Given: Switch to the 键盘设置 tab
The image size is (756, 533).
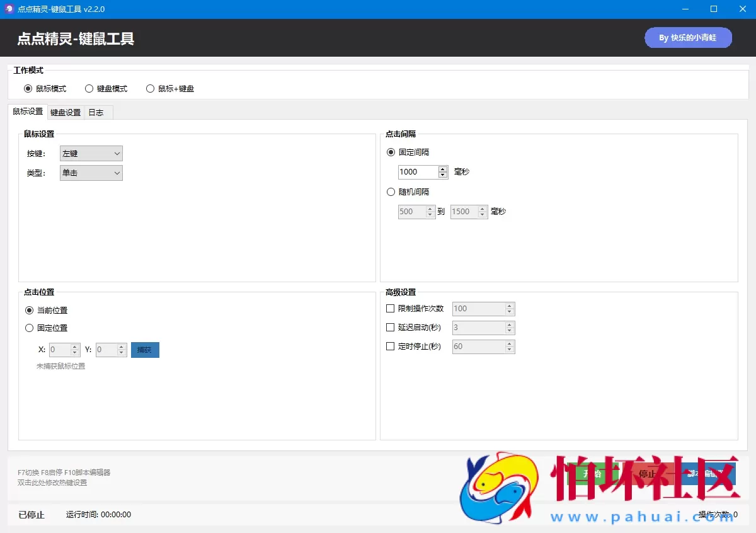Looking at the screenshot, I should 66,113.
